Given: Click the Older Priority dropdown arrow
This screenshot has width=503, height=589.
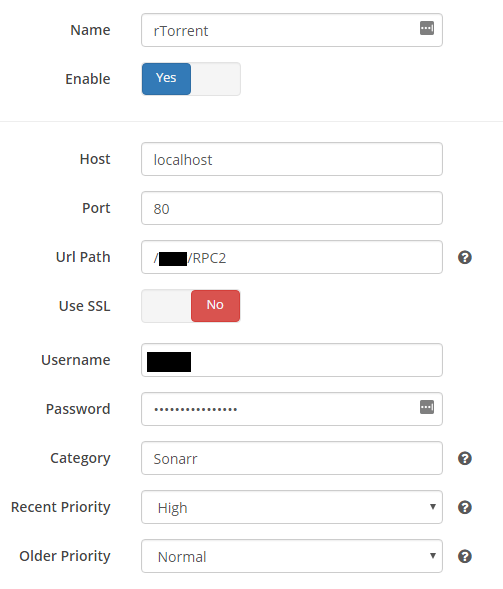Looking at the screenshot, I should click(433, 556).
